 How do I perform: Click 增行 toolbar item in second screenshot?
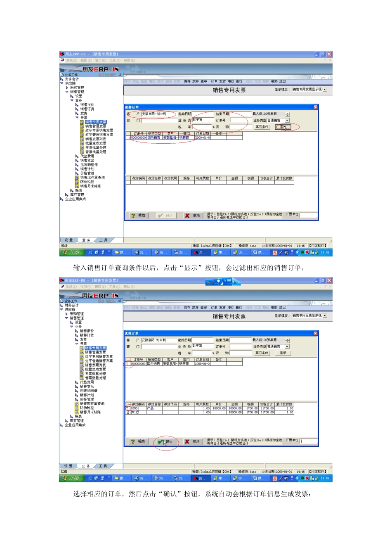(x=230, y=308)
